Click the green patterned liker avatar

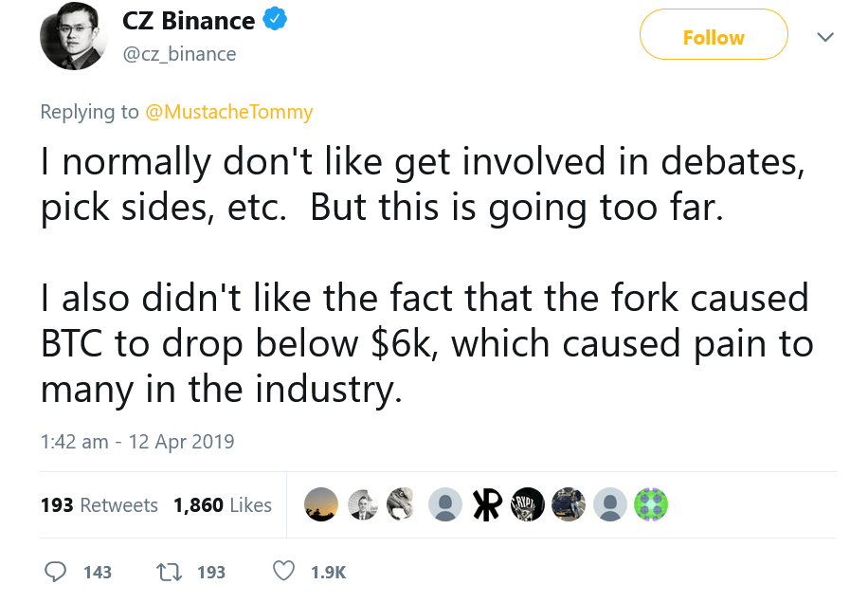tap(651, 504)
